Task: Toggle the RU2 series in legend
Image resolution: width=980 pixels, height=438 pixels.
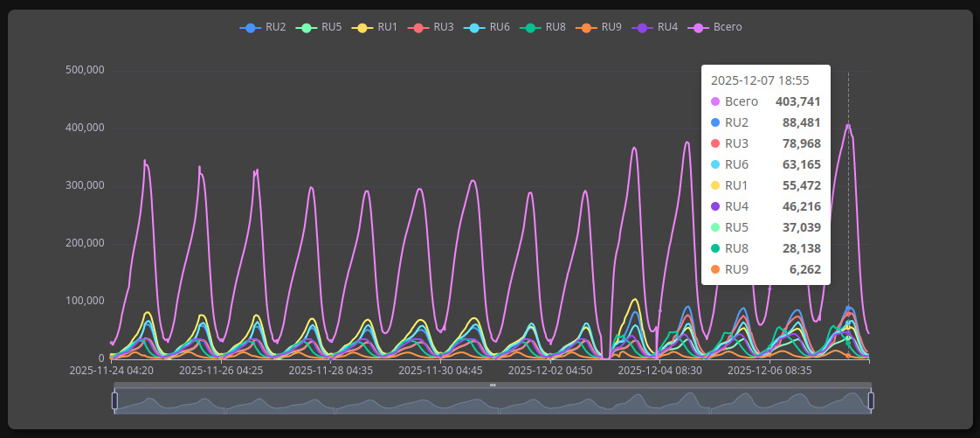Action: click(x=251, y=28)
